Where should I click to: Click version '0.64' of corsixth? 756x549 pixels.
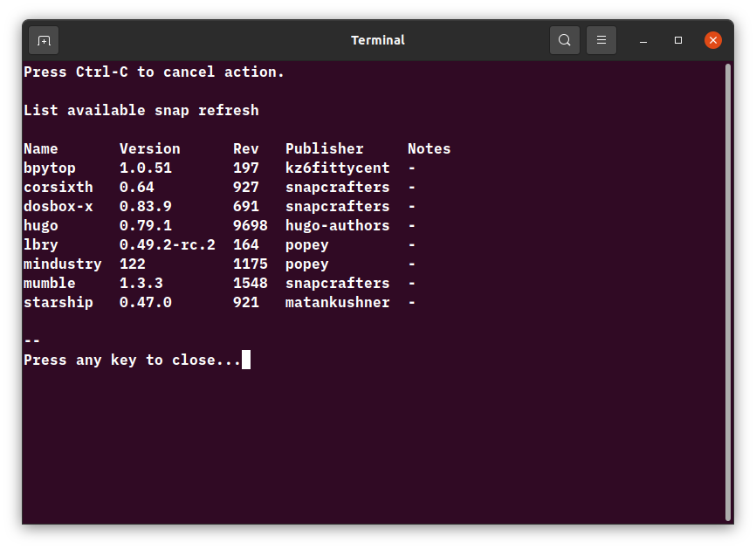[x=137, y=187]
